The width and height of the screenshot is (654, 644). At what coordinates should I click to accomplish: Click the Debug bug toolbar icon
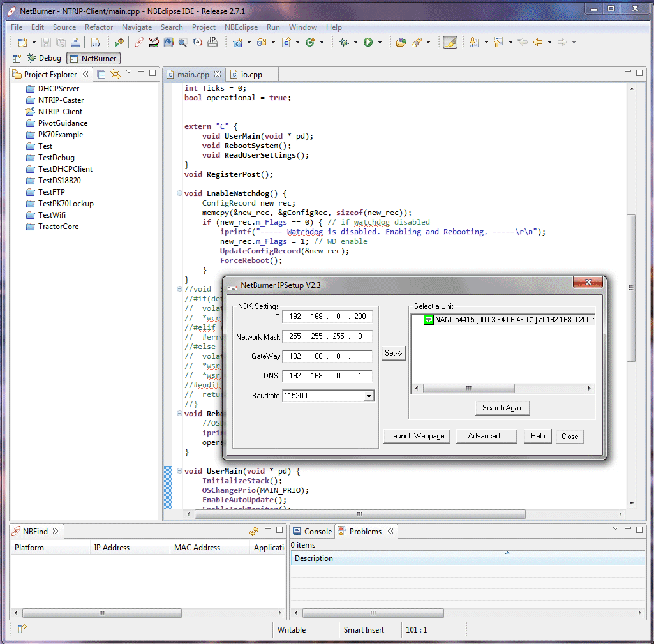point(344,42)
